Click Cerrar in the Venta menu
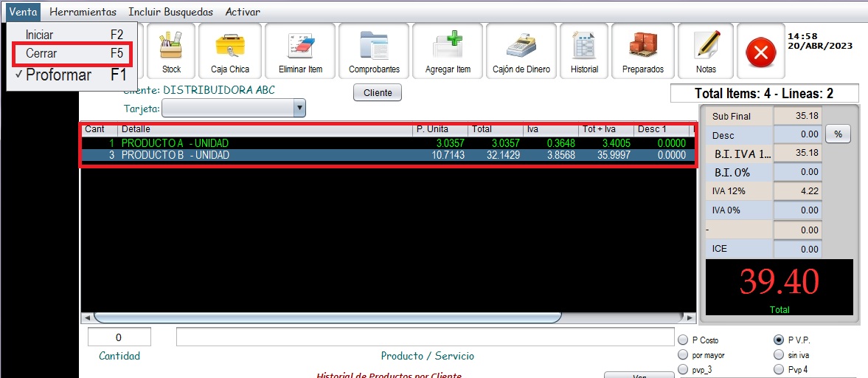The height and width of the screenshot is (378, 868). tap(72, 54)
